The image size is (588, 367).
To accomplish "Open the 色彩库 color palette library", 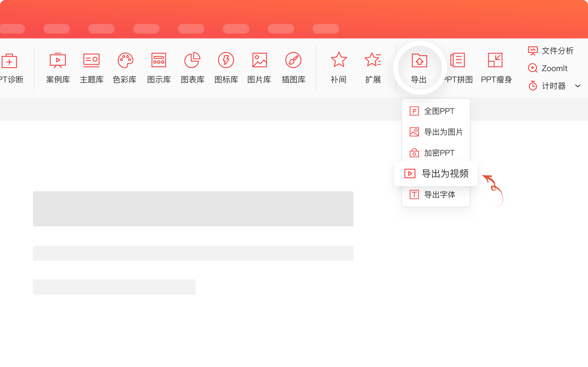I will (x=125, y=68).
